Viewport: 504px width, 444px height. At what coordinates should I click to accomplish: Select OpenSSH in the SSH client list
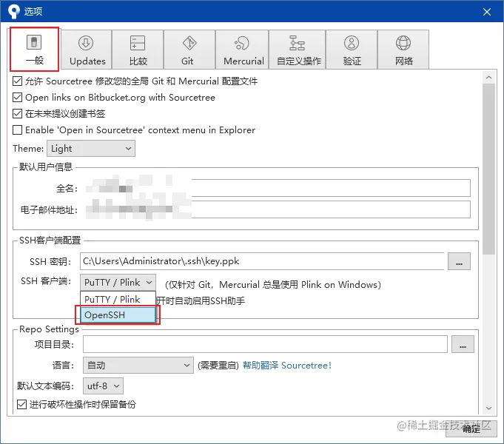118,314
